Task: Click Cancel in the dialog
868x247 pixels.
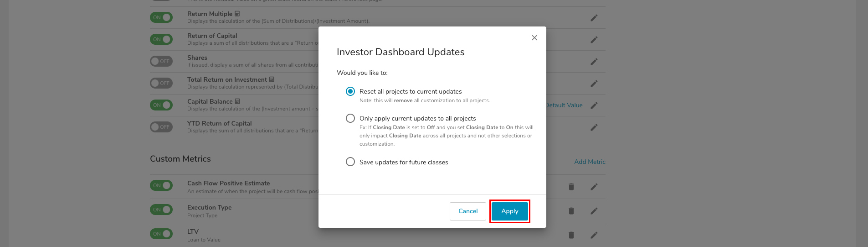Action: [x=468, y=211]
